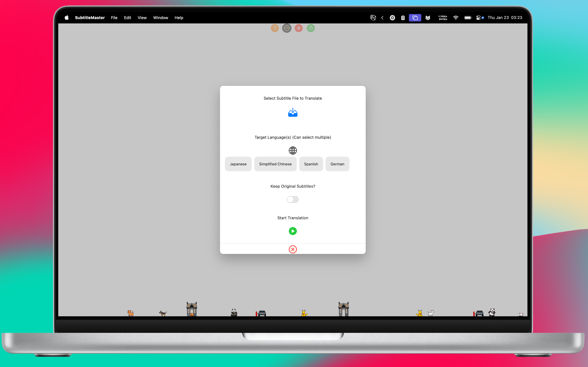Click the green share icon
Viewport: 588px width, 367px height.
pos(311,28)
